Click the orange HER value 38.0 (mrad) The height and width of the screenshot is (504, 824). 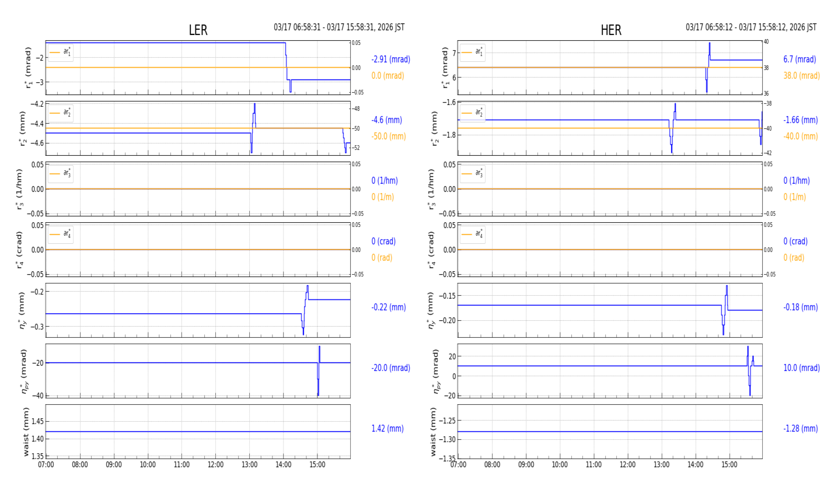tap(801, 76)
